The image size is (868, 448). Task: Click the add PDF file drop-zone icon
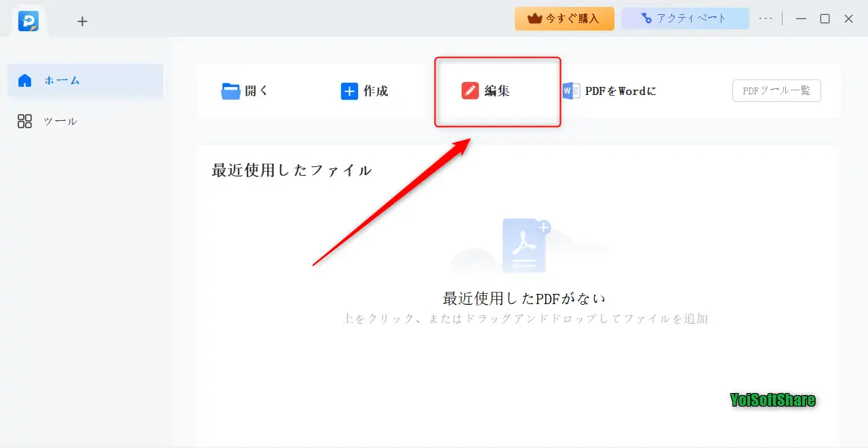[525, 246]
